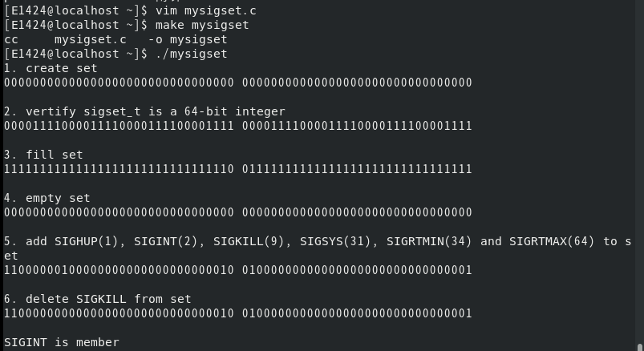Image resolution: width=644 pixels, height=351 pixels.
Task: Click the '[E1424@localhost ~]$' prompt before ./mysigset
Action: (75, 54)
